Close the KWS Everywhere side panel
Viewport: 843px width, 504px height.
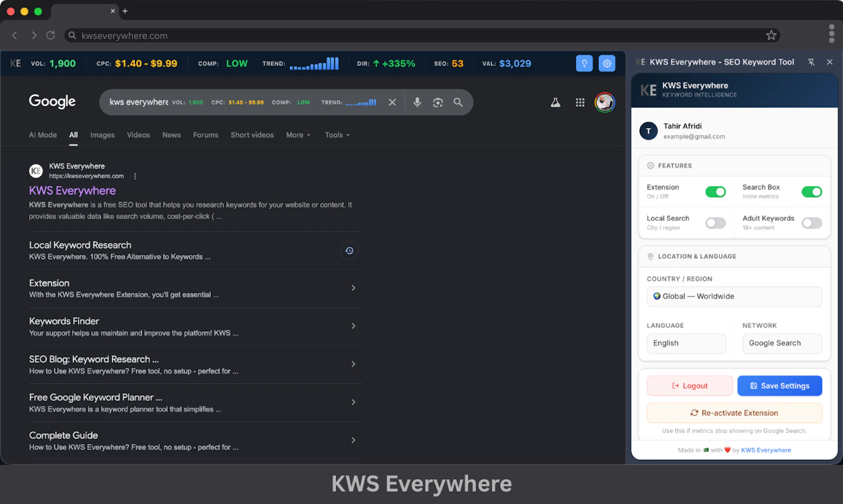click(x=830, y=62)
